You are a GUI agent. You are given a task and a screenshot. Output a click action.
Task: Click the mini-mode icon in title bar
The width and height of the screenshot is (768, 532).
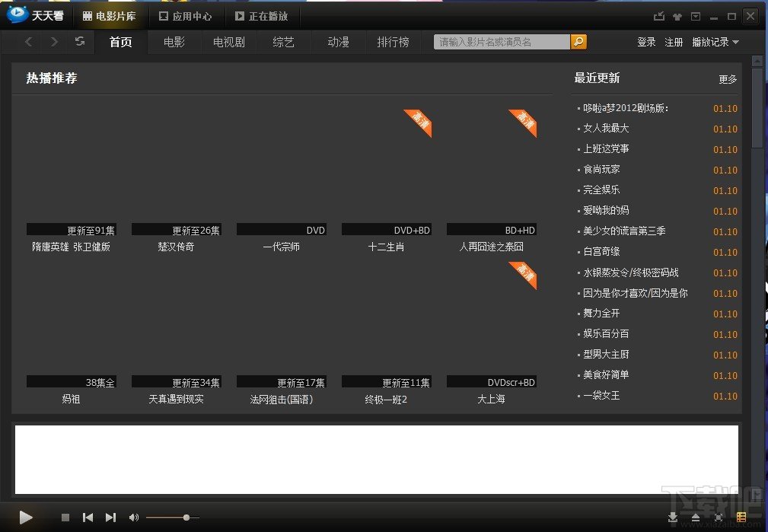click(659, 16)
